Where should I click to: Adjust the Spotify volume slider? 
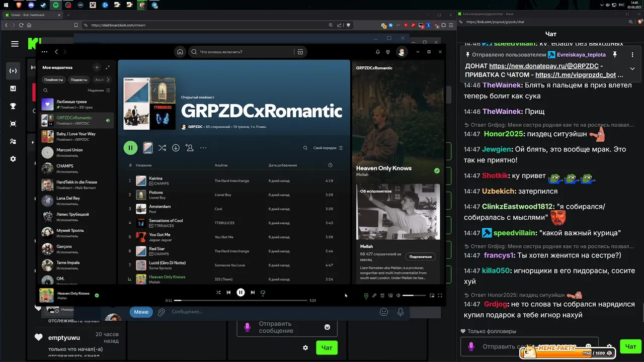(x=414, y=296)
